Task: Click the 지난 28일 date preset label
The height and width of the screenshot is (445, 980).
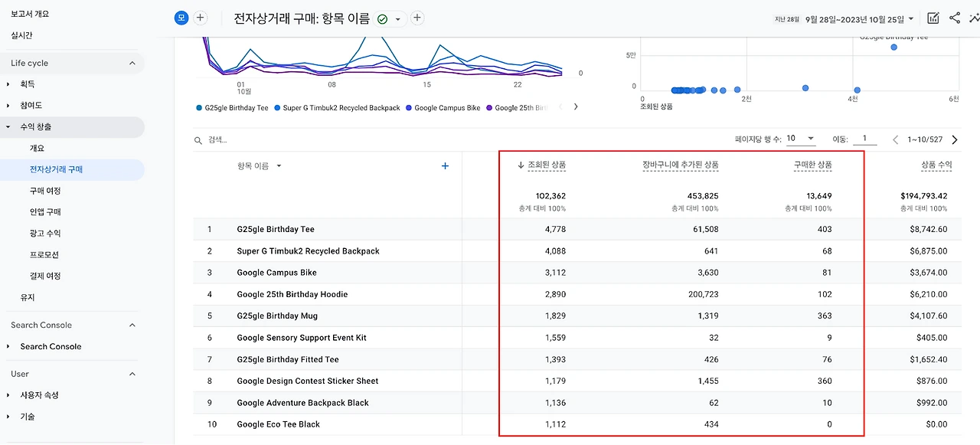Action: [786, 18]
